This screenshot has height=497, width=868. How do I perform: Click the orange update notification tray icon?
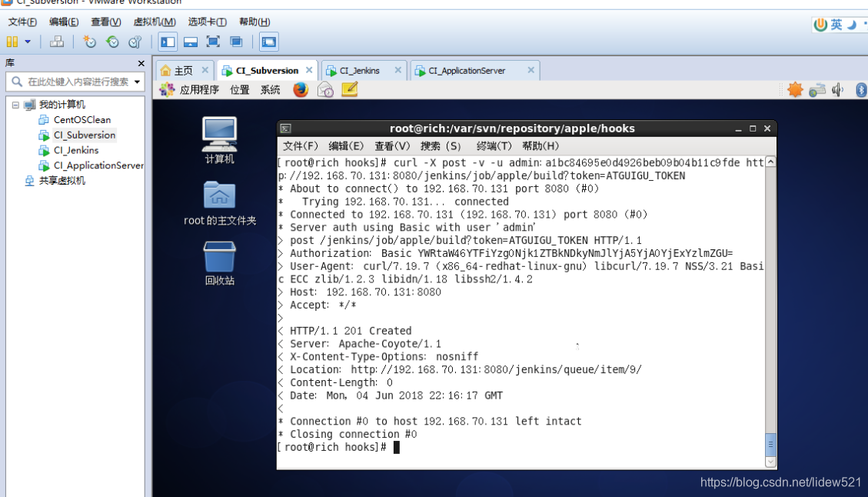tap(795, 90)
